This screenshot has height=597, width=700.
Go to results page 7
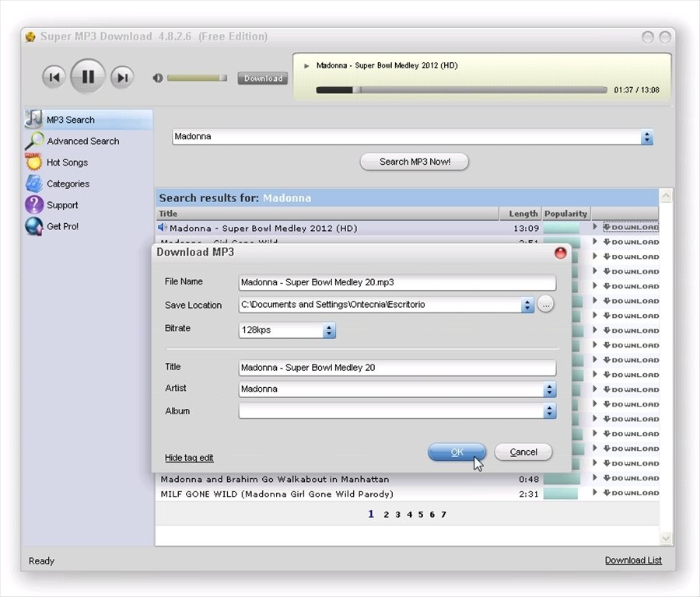[443, 515]
